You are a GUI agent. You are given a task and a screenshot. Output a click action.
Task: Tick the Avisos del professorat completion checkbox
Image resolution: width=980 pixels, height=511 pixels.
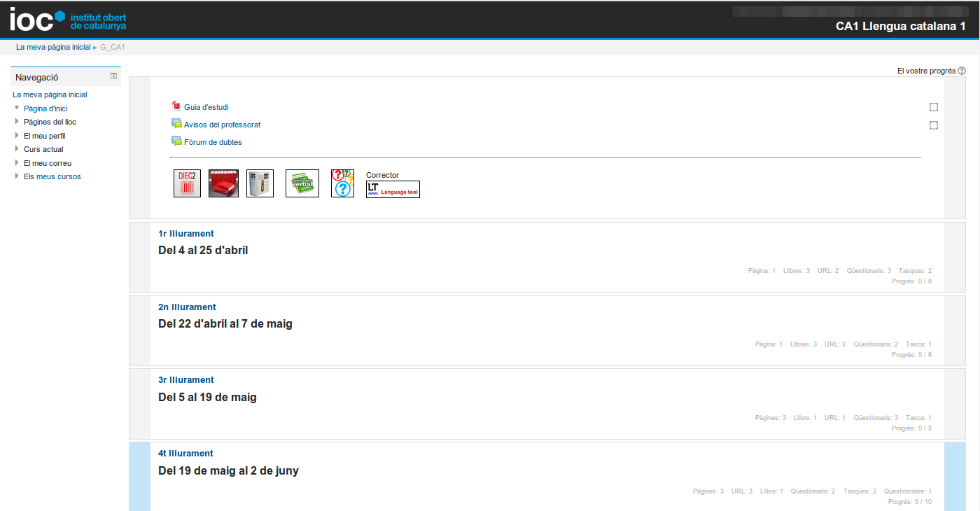tap(934, 125)
